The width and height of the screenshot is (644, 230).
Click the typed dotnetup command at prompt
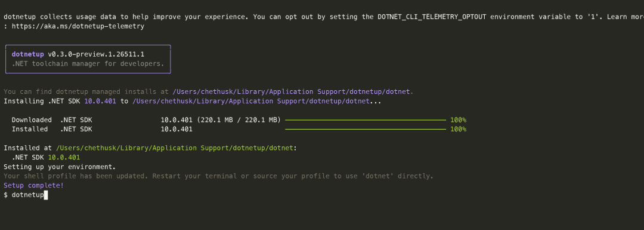pyautogui.click(x=27, y=195)
